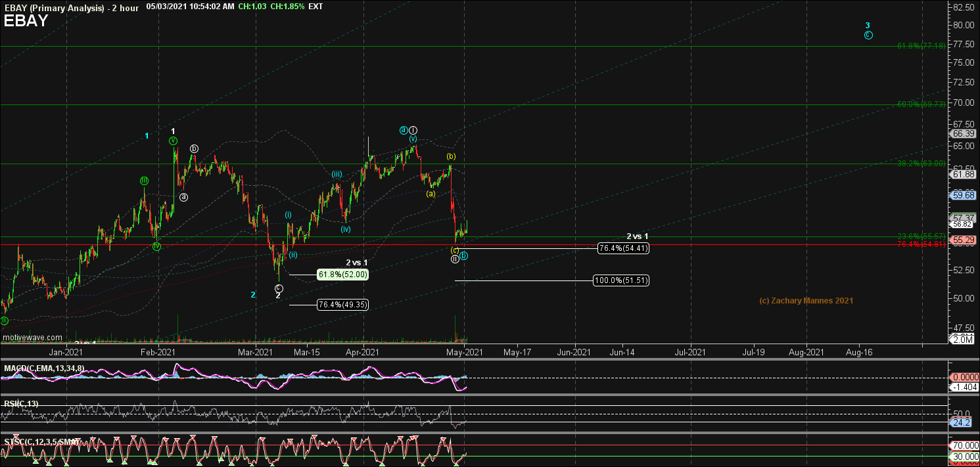Select the red 76.4%(54.81) Fibonacci label
Screen dimensions: 980x467
click(921, 244)
